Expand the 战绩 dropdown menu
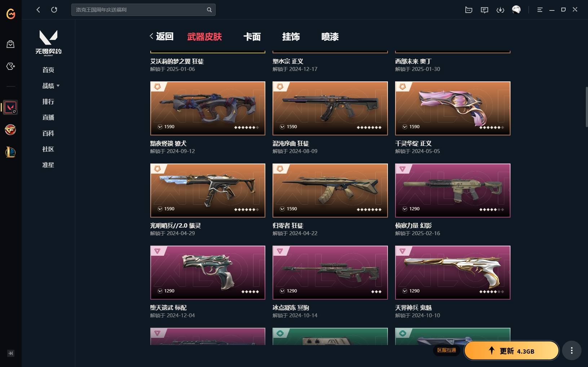Image resolution: width=588 pixels, height=367 pixels. click(x=51, y=86)
